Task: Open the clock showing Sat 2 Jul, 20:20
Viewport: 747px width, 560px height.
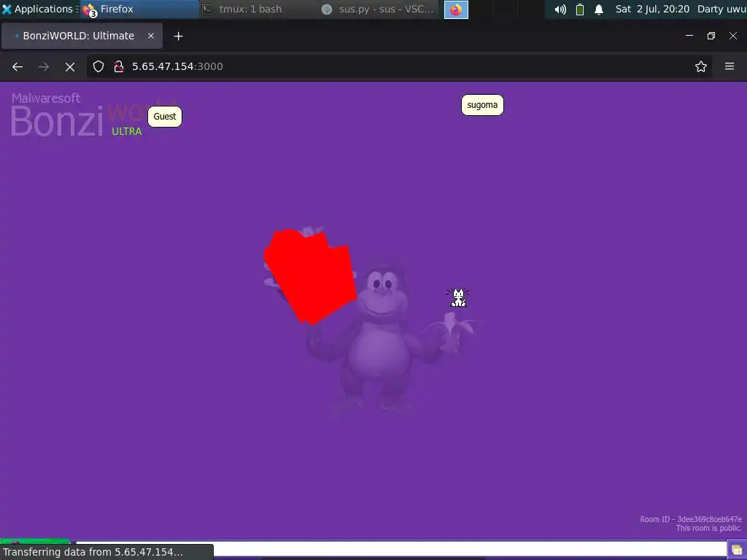Action: click(652, 9)
